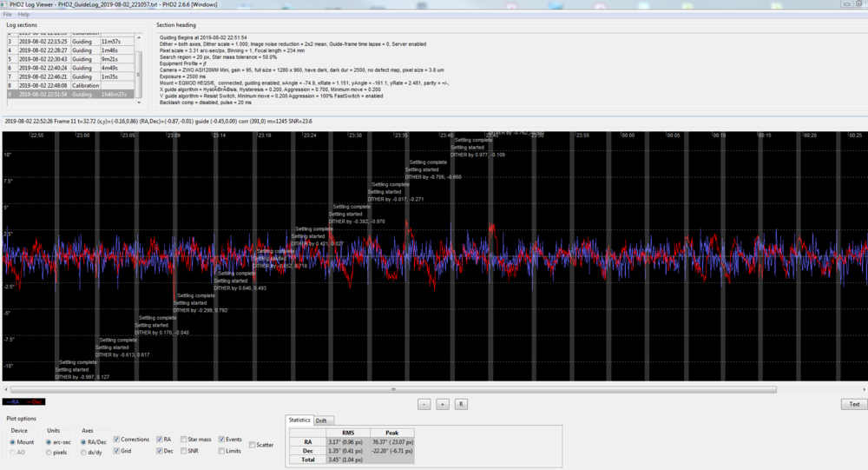868x470 pixels.
Task: Select log section 7 Guiding 1m35s
Action: coord(70,76)
